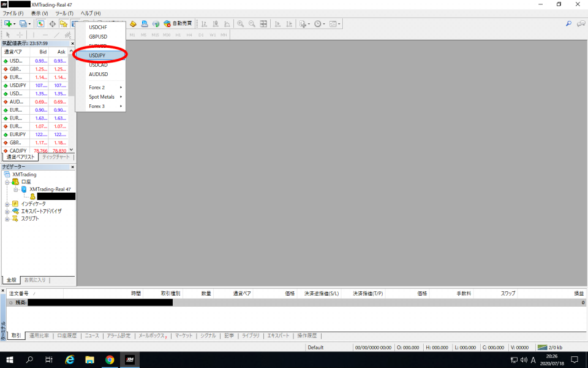The width and height of the screenshot is (588, 368).
Task: Select the M15 timeframe button
Action: click(x=155, y=35)
